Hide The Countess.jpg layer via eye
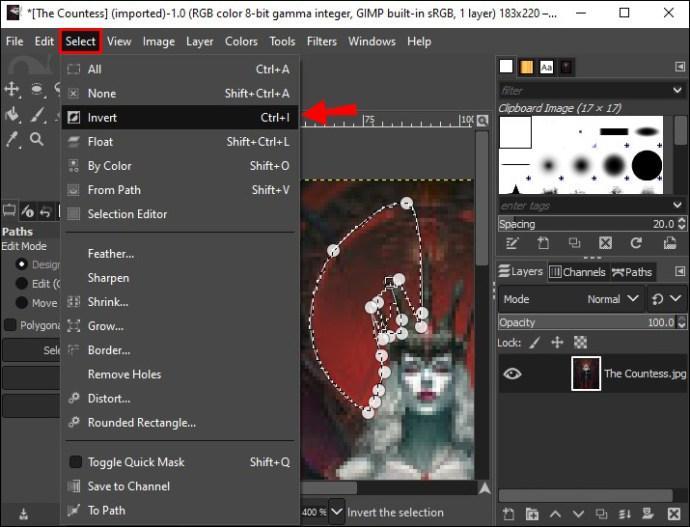 pyautogui.click(x=512, y=374)
